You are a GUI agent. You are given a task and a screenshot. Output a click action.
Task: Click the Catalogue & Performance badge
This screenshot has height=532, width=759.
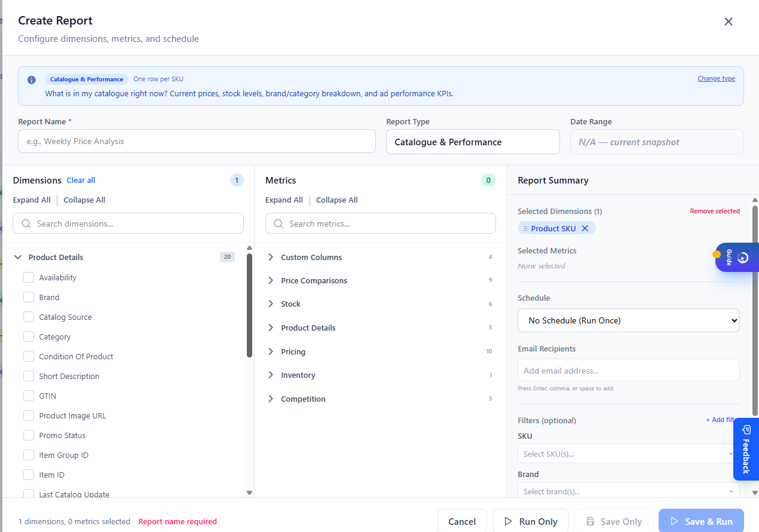(87, 79)
